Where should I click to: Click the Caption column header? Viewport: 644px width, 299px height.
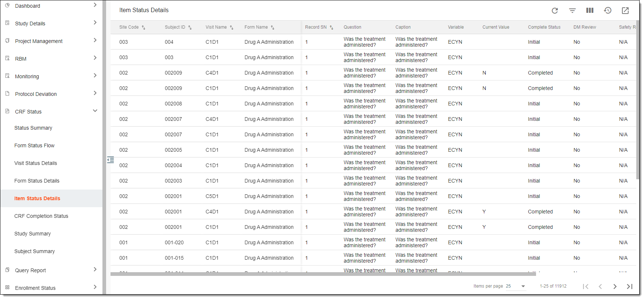[403, 27]
